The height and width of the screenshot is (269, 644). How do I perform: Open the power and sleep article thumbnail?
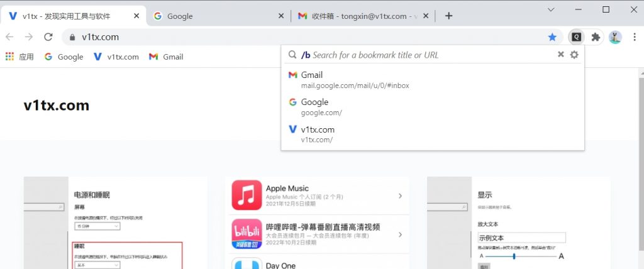(x=116, y=223)
